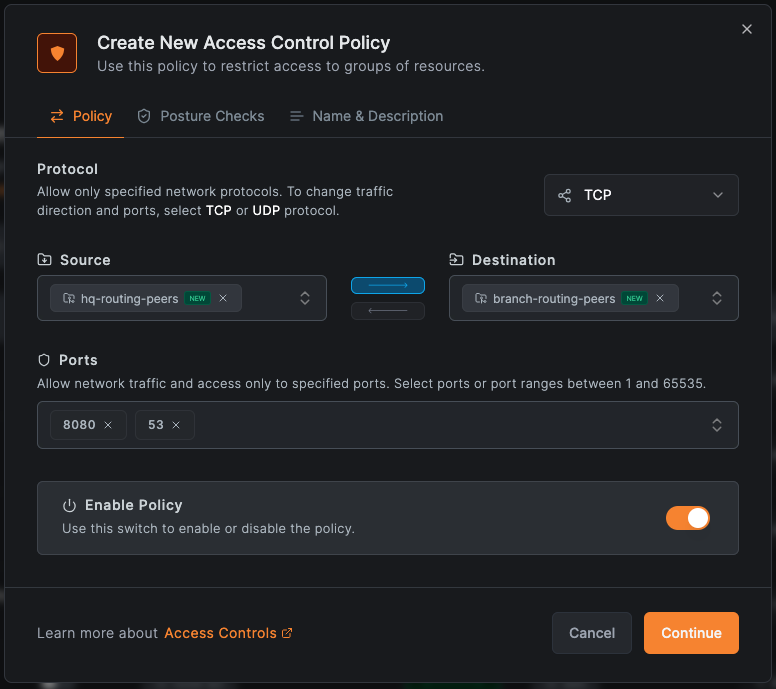
Task: Click the orange shield policy icon
Action: [57, 53]
